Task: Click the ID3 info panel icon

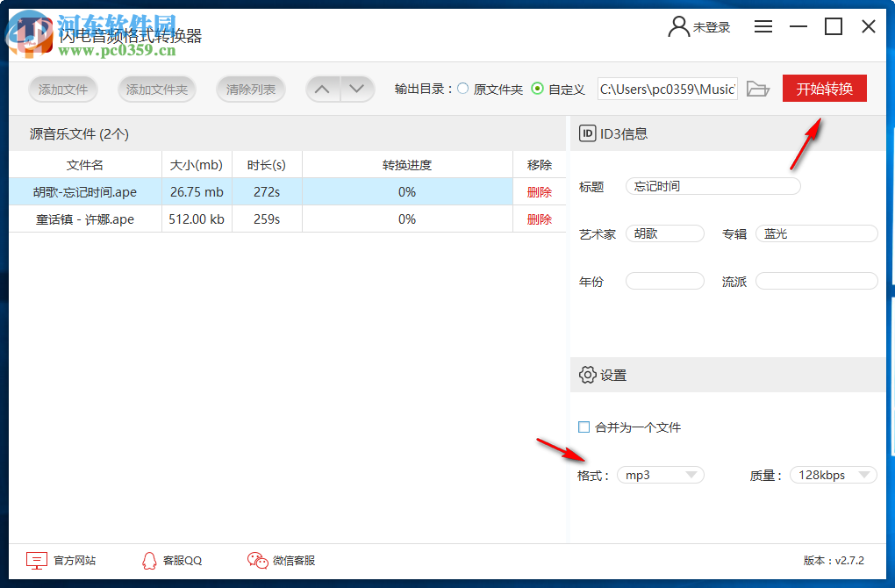Action: 589,133
